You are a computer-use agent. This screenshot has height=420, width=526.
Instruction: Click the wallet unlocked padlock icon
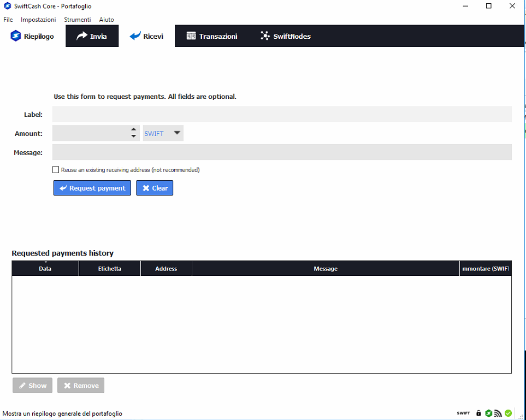coord(478,413)
